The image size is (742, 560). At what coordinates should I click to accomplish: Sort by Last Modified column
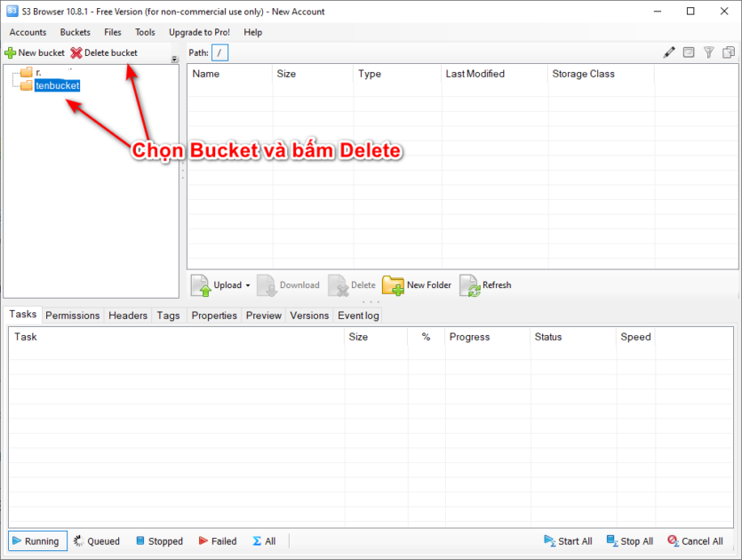pos(495,74)
